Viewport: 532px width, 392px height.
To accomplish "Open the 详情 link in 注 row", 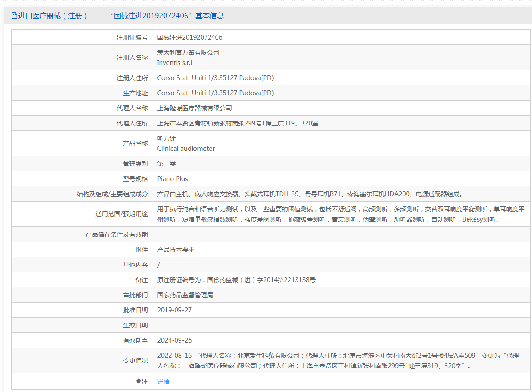I will coord(164,382).
